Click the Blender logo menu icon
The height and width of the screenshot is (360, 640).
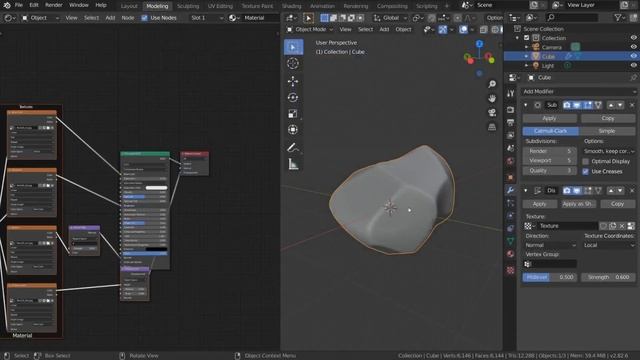coord(7,5)
